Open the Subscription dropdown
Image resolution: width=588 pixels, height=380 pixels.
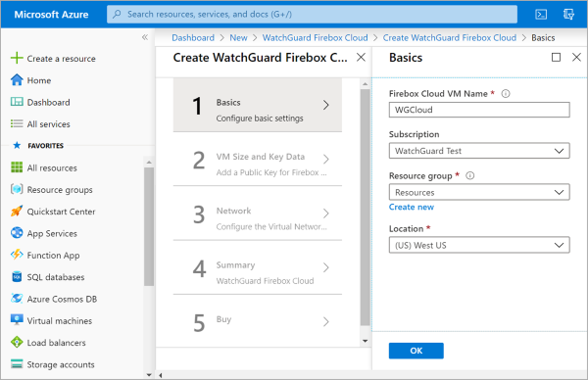point(479,151)
